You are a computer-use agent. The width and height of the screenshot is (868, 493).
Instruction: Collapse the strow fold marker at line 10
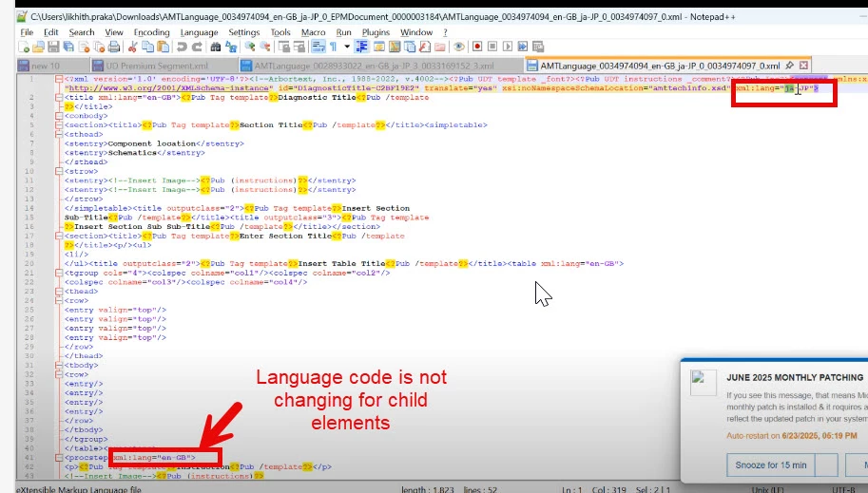[x=59, y=172]
